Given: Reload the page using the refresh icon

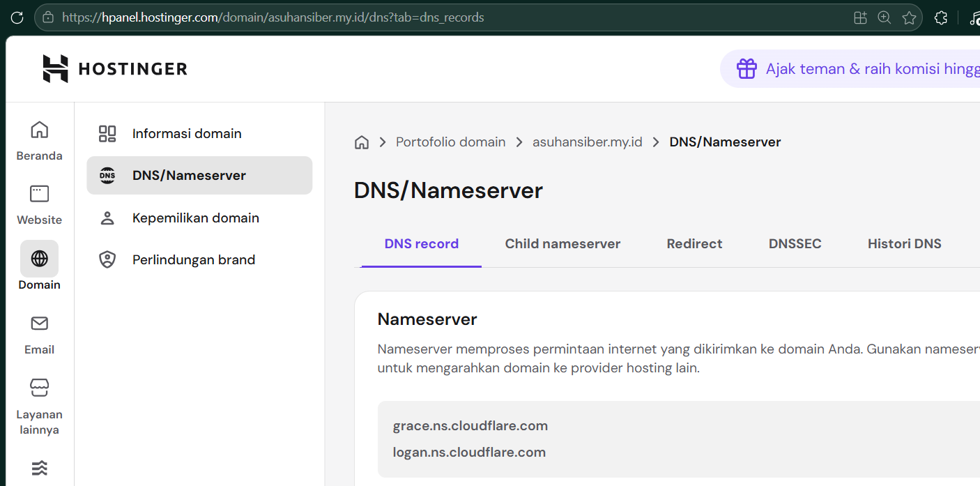Looking at the screenshot, I should (17, 17).
